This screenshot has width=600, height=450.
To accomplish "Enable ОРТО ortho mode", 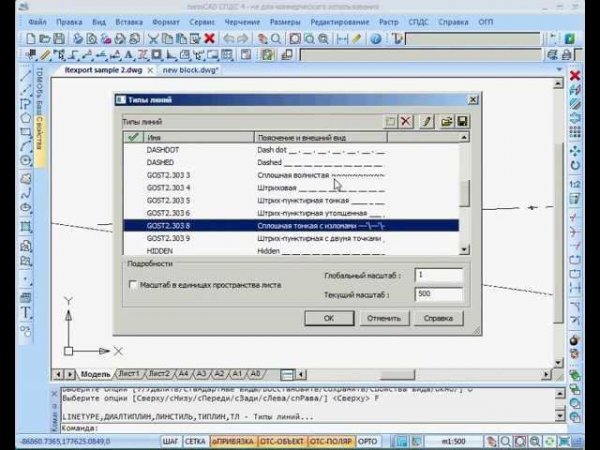I will coord(367,441).
